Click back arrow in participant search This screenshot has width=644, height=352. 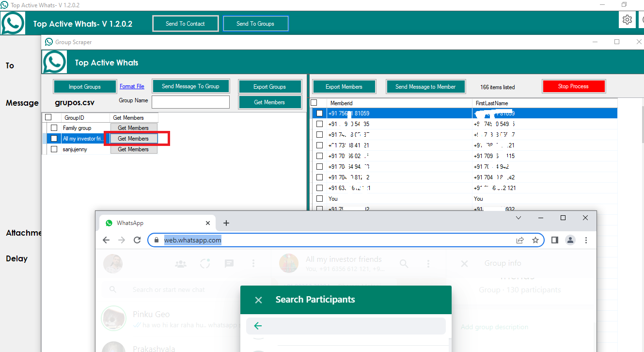(258, 326)
